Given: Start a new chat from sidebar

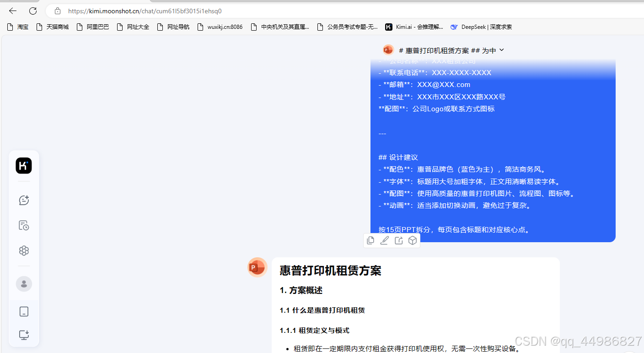Looking at the screenshot, I should pyautogui.click(x=24, y=200).
